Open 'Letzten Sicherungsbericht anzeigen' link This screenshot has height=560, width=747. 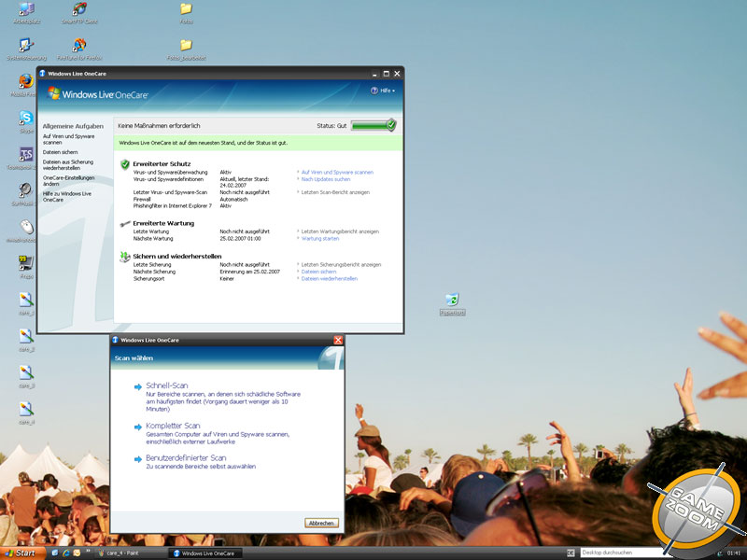pyautogui.click(x=341, y=265)
